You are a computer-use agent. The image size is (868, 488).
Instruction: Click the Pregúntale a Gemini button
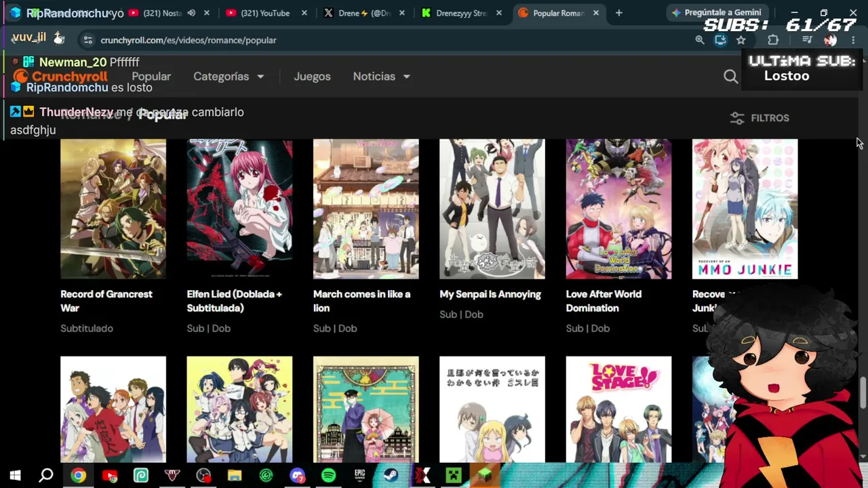(716, 12)
